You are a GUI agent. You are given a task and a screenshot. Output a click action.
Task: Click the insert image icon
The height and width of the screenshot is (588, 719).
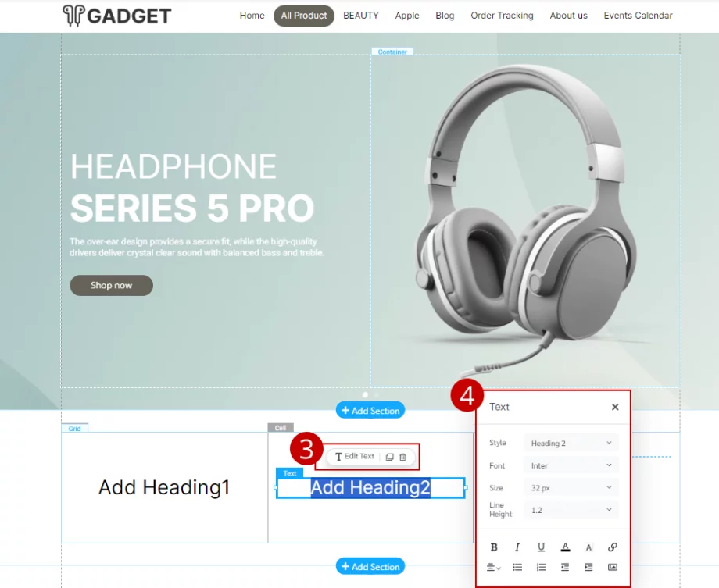[612, 568]
